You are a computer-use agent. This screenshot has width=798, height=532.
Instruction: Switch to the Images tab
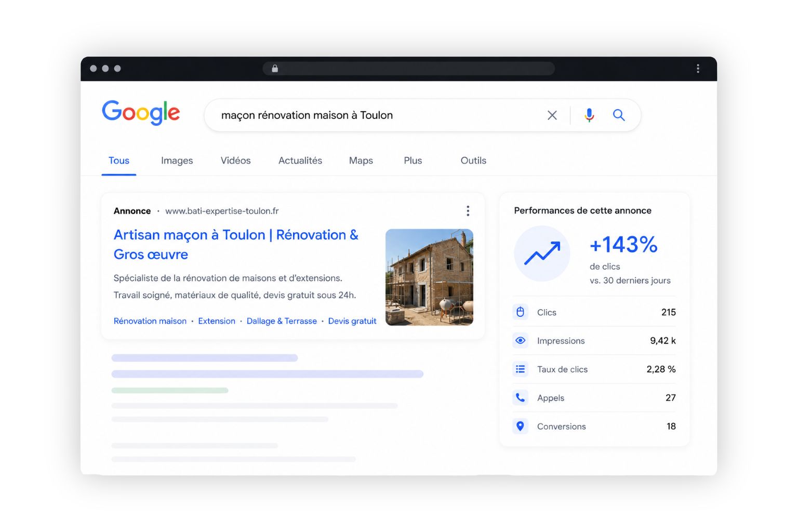click(177, 161)
